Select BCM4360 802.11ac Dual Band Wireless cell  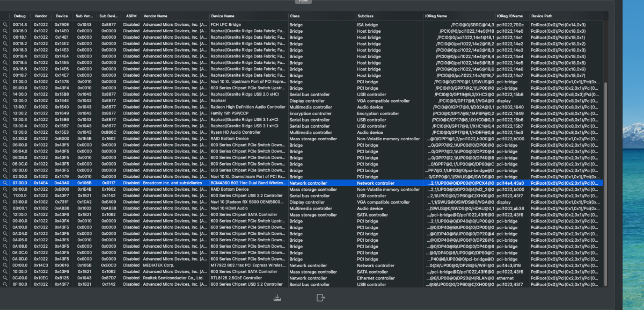point(248,183)
